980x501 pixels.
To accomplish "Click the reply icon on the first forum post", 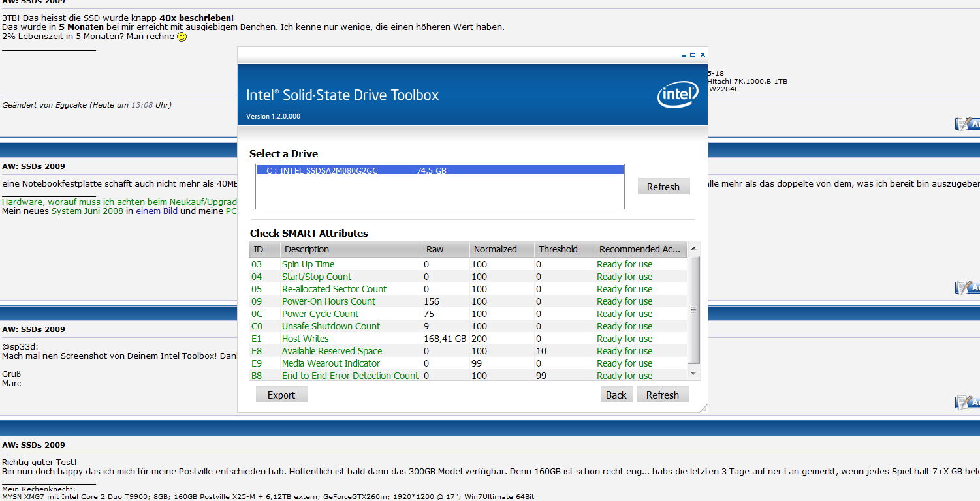I will (968, 124).
